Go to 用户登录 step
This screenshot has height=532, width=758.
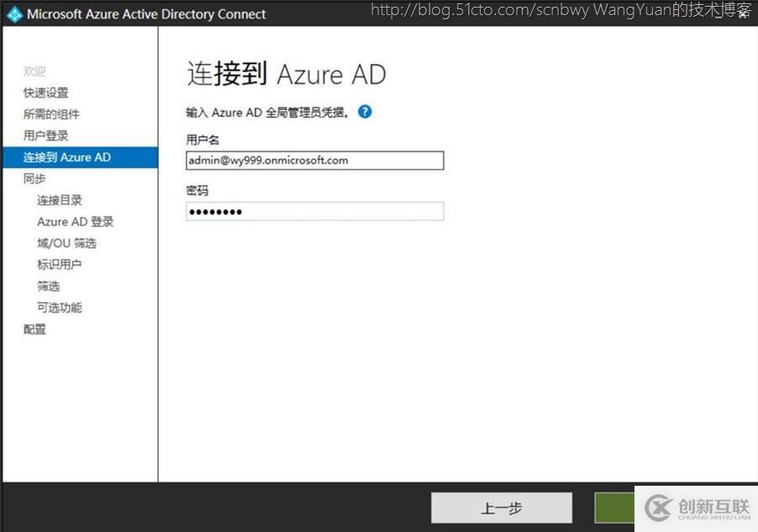click(46, 135)
